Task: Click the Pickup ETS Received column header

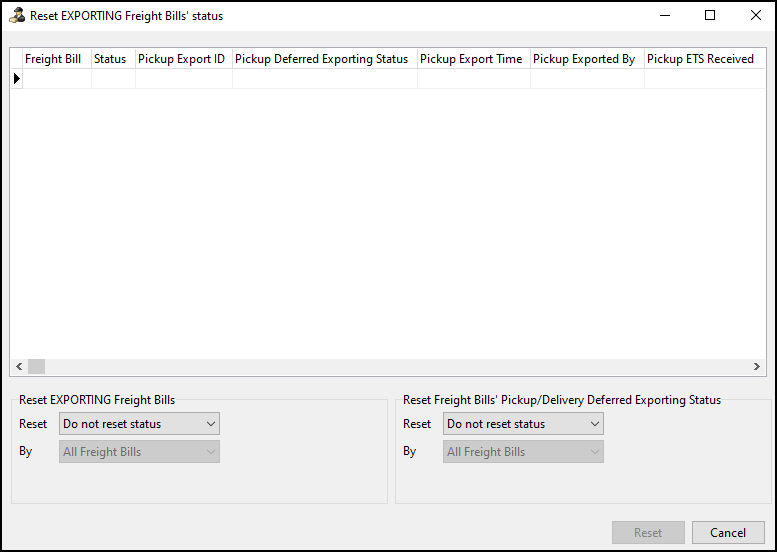Action: (x=700, y=59)
